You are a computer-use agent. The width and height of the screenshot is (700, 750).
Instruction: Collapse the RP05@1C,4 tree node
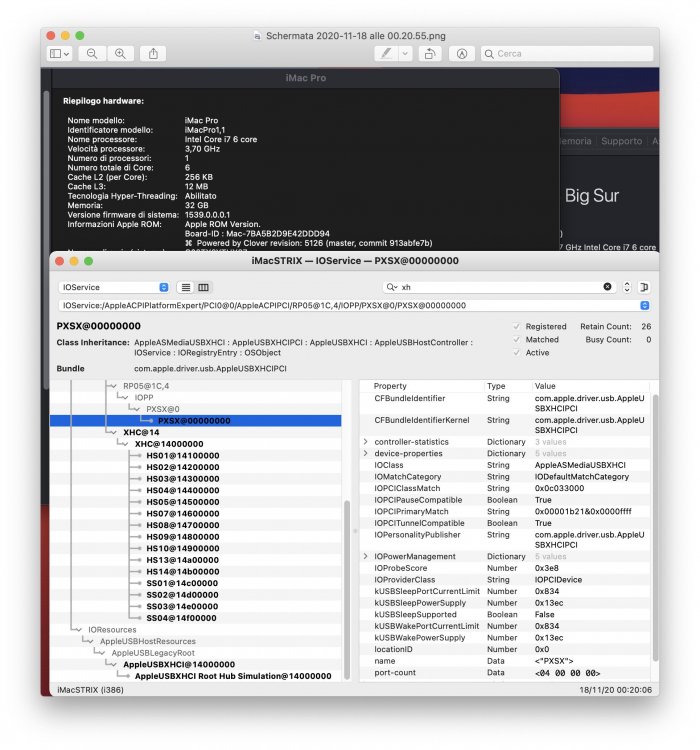click(x=114, y=386)
